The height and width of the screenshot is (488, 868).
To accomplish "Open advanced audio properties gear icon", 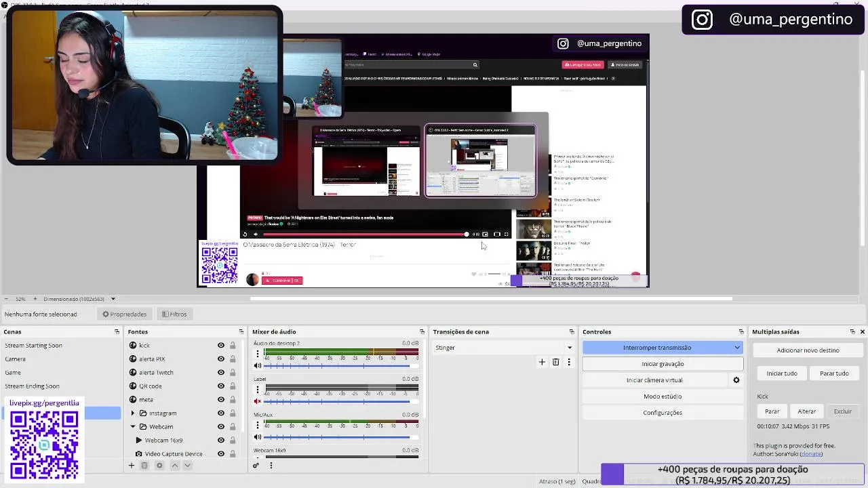I will pyautogui.click(x=256, y=465).
